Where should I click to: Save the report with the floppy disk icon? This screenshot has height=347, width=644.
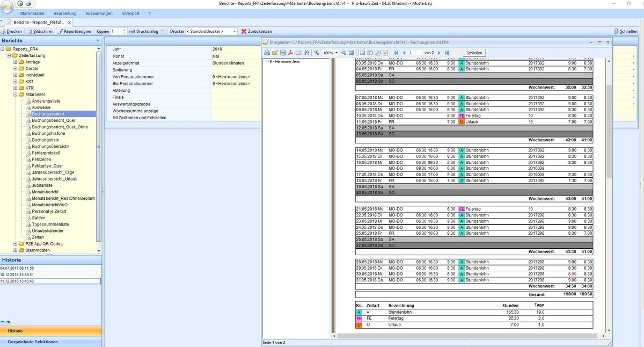[282, 53]
